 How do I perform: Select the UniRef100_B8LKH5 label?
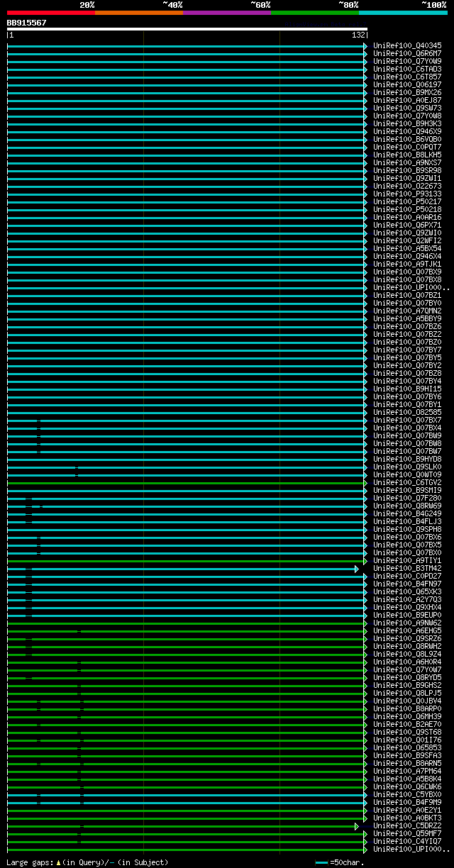pos(408,155)
